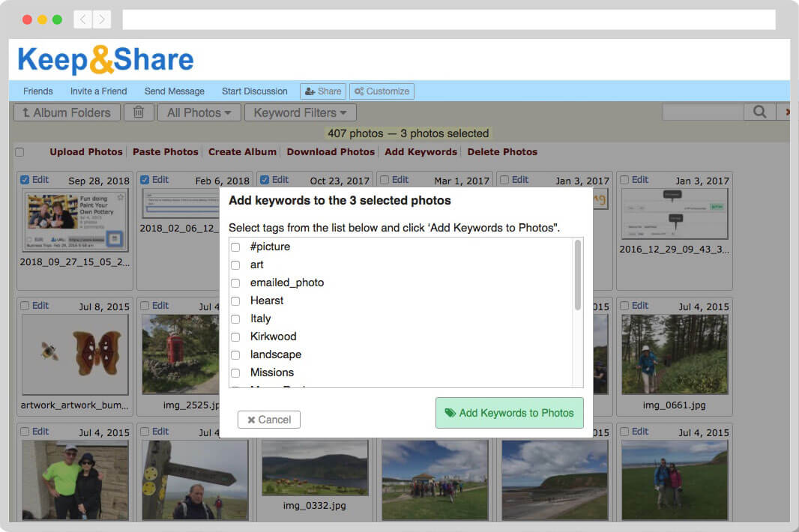Click the person icon on the Share button
The image size is (799, 532).
pos(310,91)
